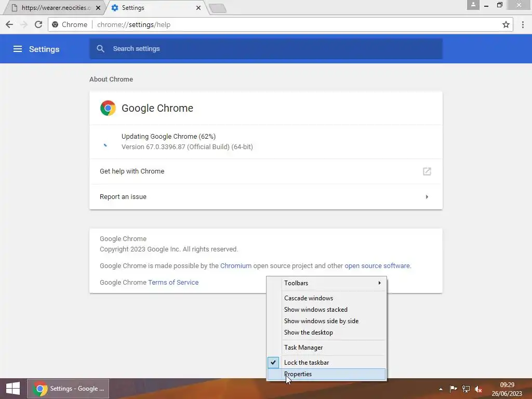532x399 pixels.
Task: Show hidden system tray icons
Action: tap(441, 389)
